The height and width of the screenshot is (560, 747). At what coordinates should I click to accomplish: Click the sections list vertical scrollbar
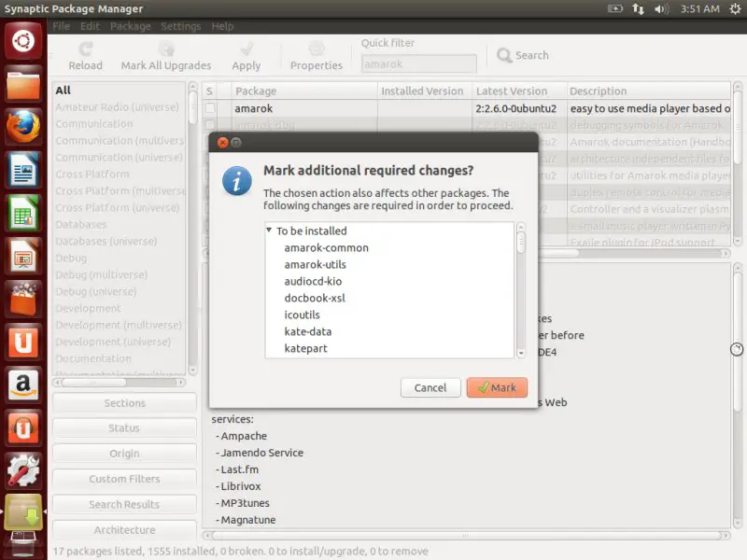pyautogui.click(x=192, y=228)
